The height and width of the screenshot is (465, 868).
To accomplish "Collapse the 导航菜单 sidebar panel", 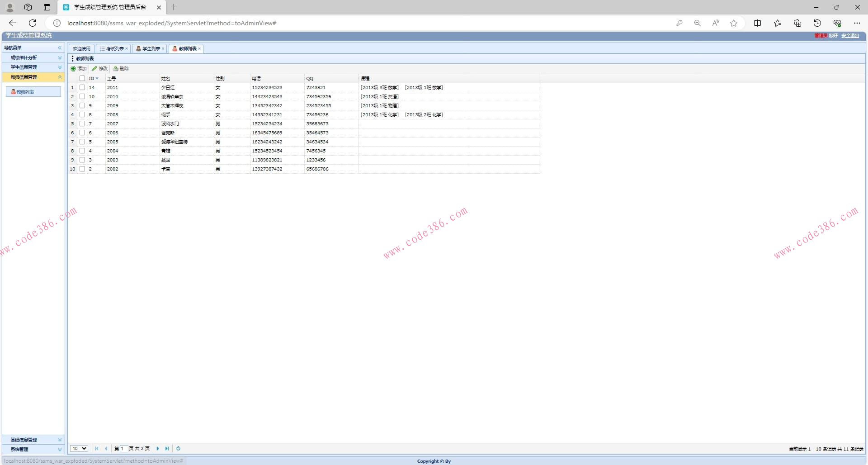I will [60, 47].
